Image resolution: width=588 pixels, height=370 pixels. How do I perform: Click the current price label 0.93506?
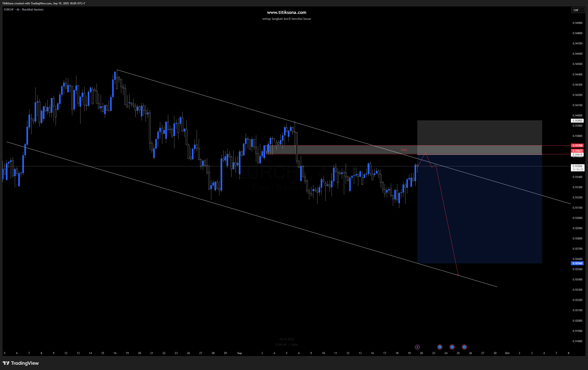click(x=577, y=166)
